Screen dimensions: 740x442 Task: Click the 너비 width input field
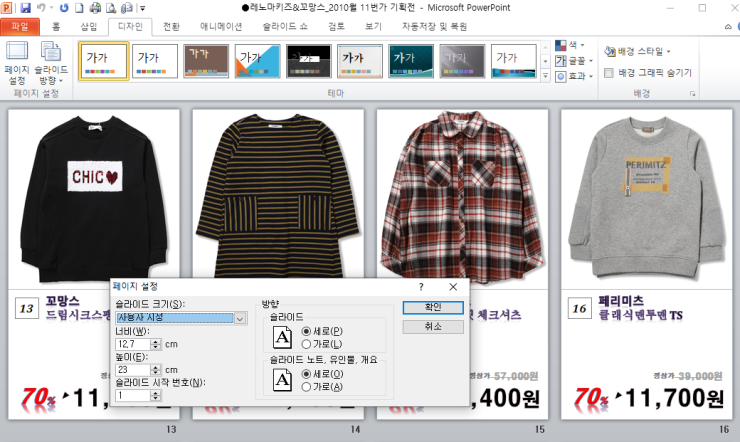click(x=133, y=344)
